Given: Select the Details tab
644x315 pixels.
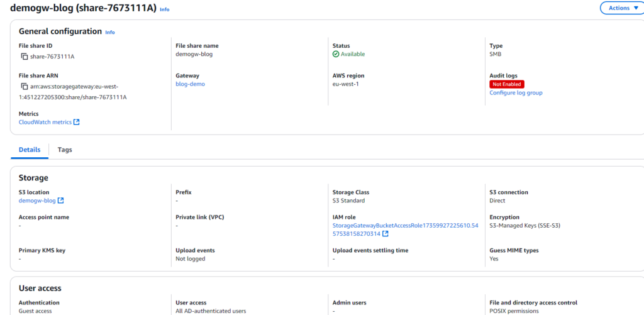Looking at the screenshot, I should [x=30, y=150].
